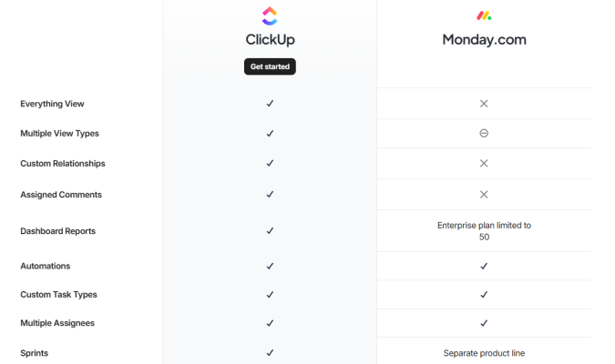Click Monday.com checkmark for Custom Task Types
615x364 pixels.
pyautogui.click(x=484, y=295)
